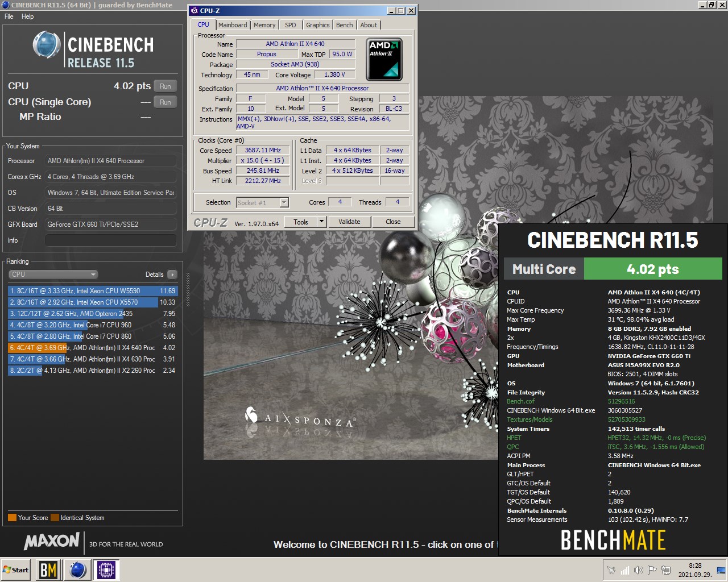Image resolution: width=728 pixels, height=582 pixels.
Task: Click the Tools button in CPU-Z
Action: point(301,222)
